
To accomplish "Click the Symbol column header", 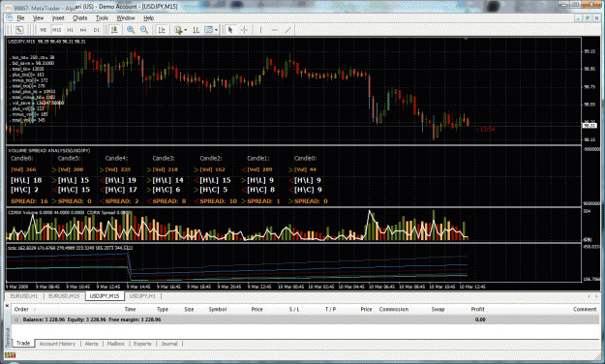I will click(218, 309).
